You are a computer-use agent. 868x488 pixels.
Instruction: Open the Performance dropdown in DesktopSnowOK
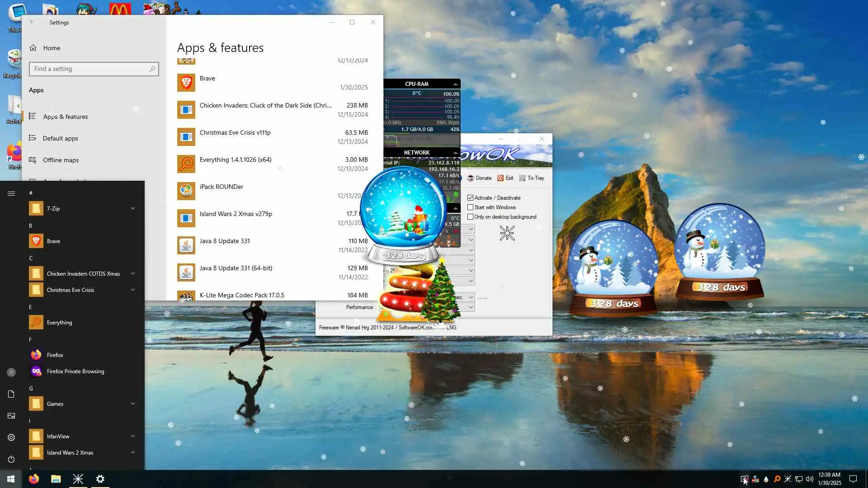point(471,307)
